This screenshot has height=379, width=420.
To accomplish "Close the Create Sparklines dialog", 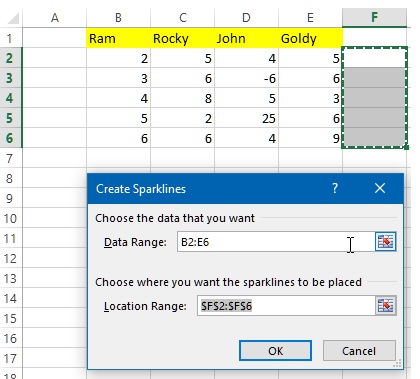I will 380,188.
